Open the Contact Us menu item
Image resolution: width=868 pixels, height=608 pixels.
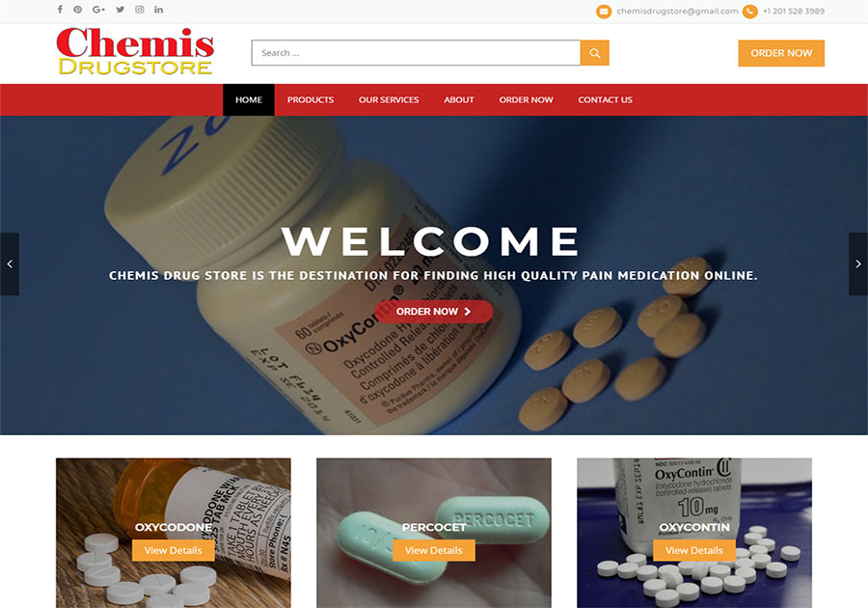coord(605,99)
